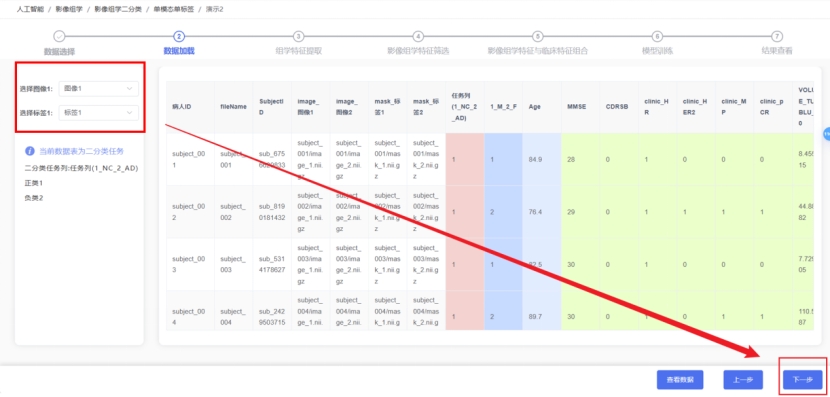Image resolution: width=830 pixels, height=397 pixels.
Task: Click 人工智能 breadcrumb link
Action: 30,10
